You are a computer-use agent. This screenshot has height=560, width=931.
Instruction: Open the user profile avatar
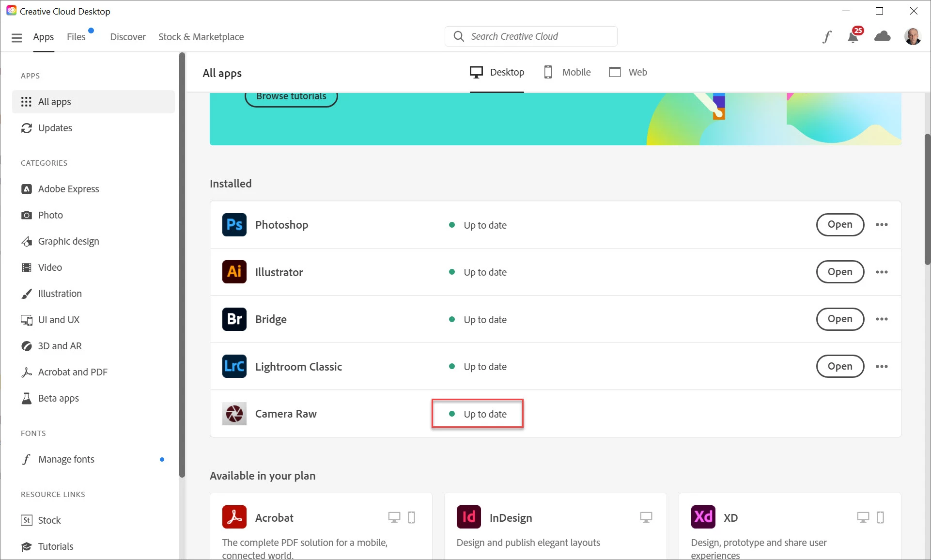coord(913,36)
